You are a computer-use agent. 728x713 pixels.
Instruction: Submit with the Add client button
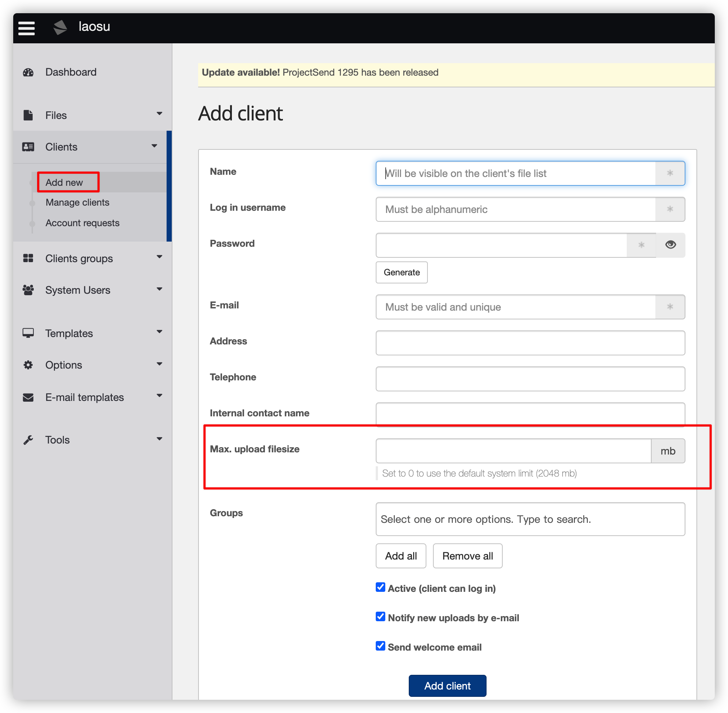[447, 686]
